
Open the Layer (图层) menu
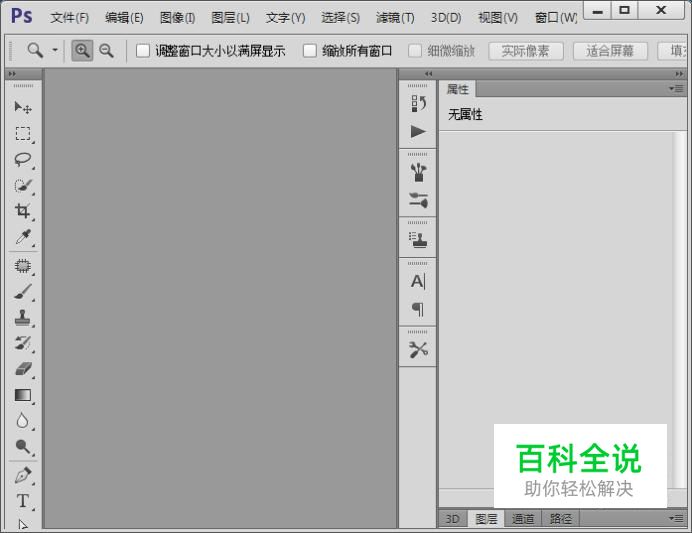[x=230, y=18]
